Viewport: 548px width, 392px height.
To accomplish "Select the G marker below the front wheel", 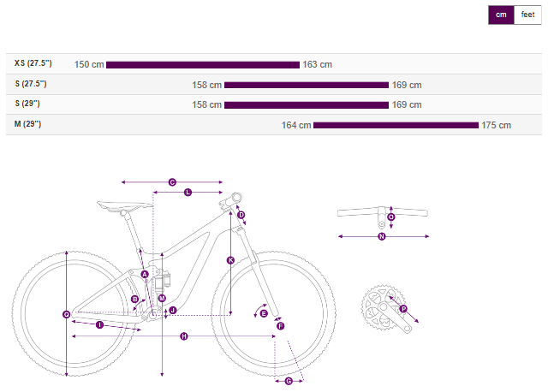I will 289,381.
